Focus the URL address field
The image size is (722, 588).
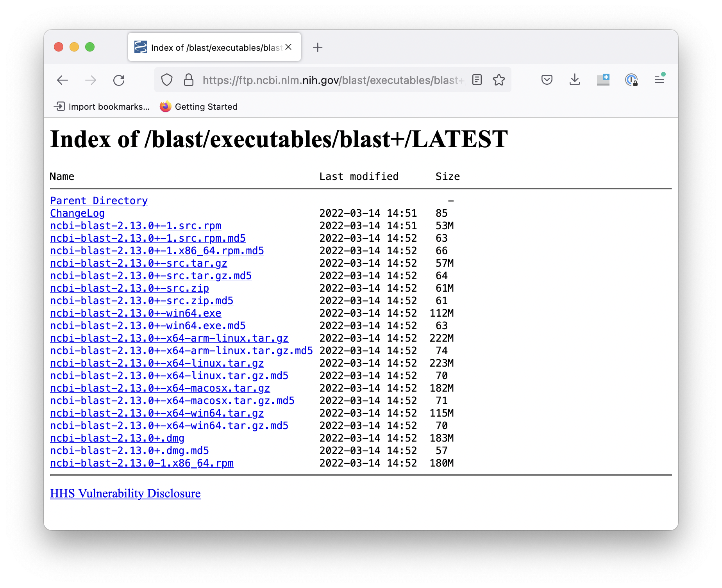(332, 80)
